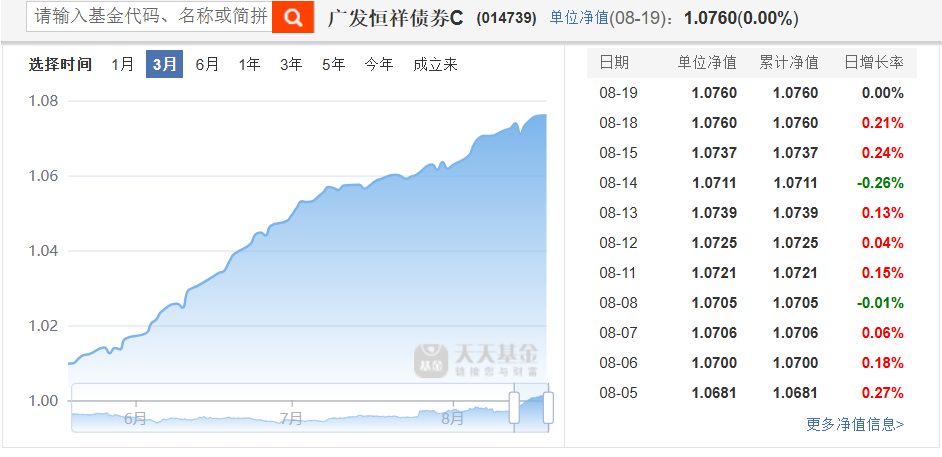Click the 7月 marker on chart navigator
Image resolution: width=942 pixels, height=457 pixels.
click(x=291, y=418)
